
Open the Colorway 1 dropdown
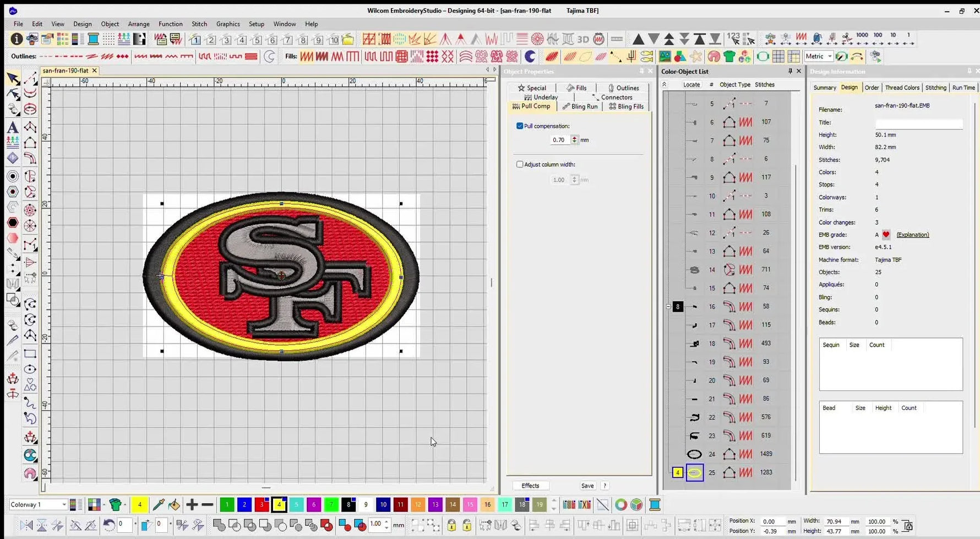click(x=64, y=504)
